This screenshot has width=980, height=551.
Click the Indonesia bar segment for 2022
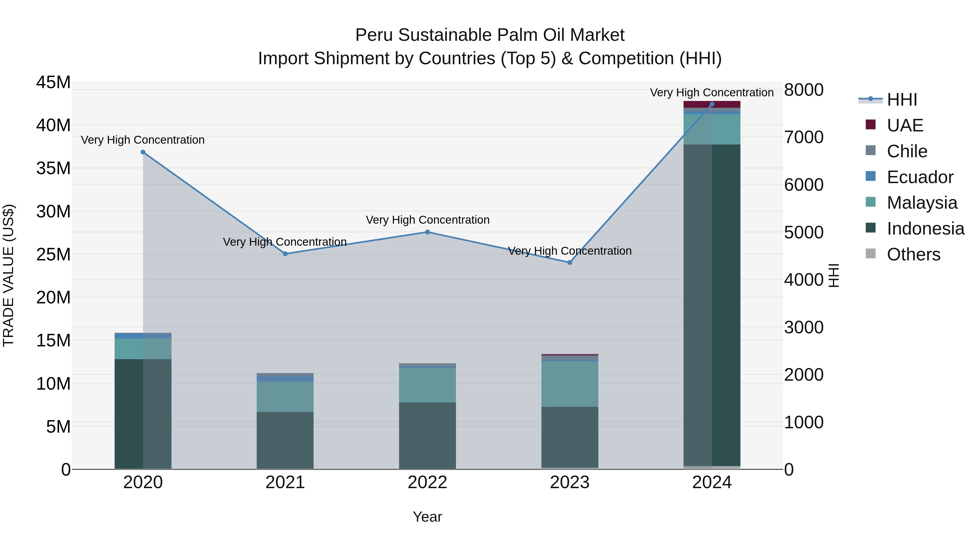click(427, 436)
